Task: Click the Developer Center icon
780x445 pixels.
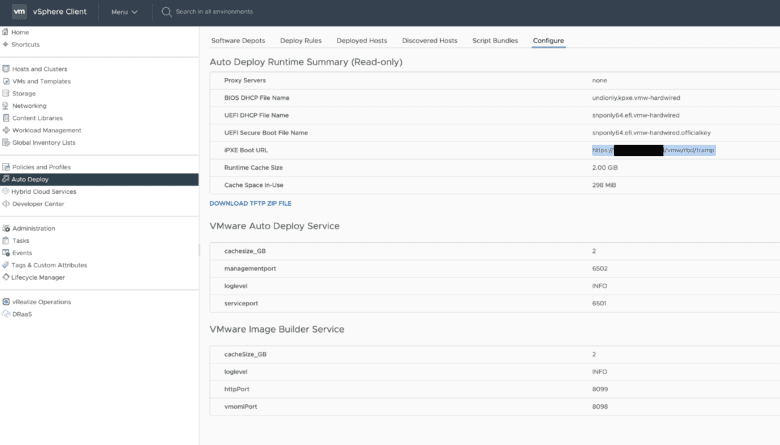Action: 6,203
